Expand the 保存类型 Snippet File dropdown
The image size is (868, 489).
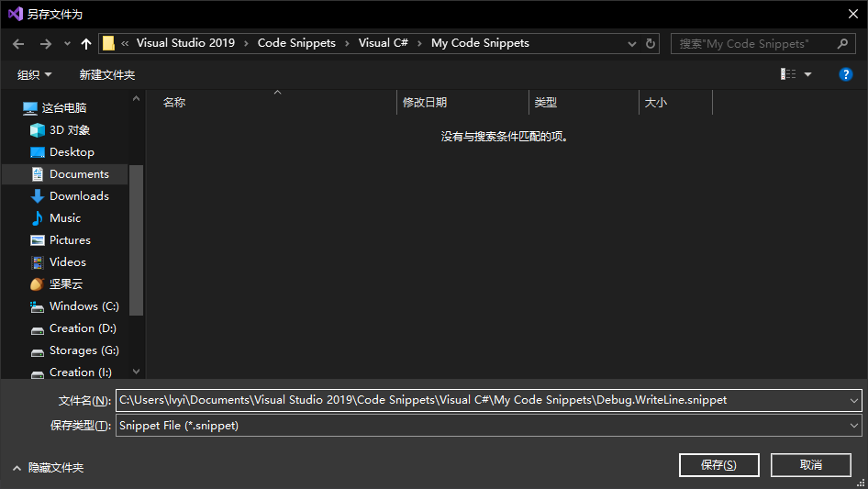click(854, 426)
